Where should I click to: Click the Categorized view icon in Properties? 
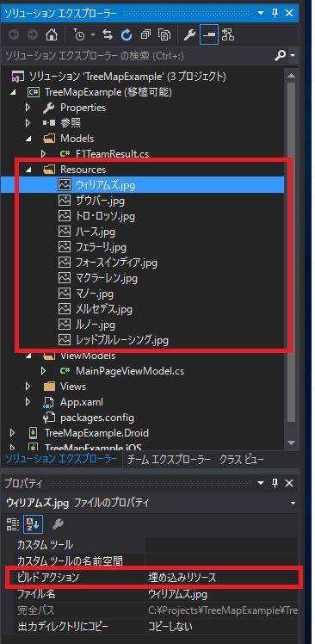[13, 523]
